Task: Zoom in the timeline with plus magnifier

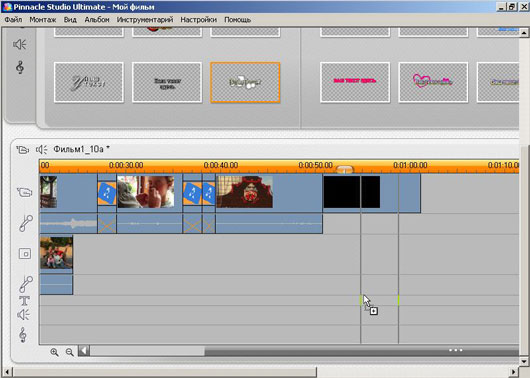Action: pos(54,352)
